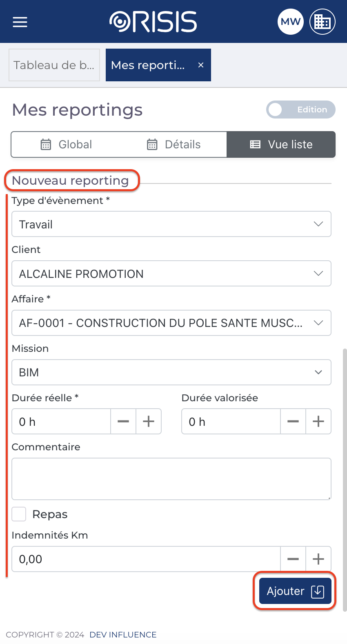Click the MW user avatar

pos(291,22)
